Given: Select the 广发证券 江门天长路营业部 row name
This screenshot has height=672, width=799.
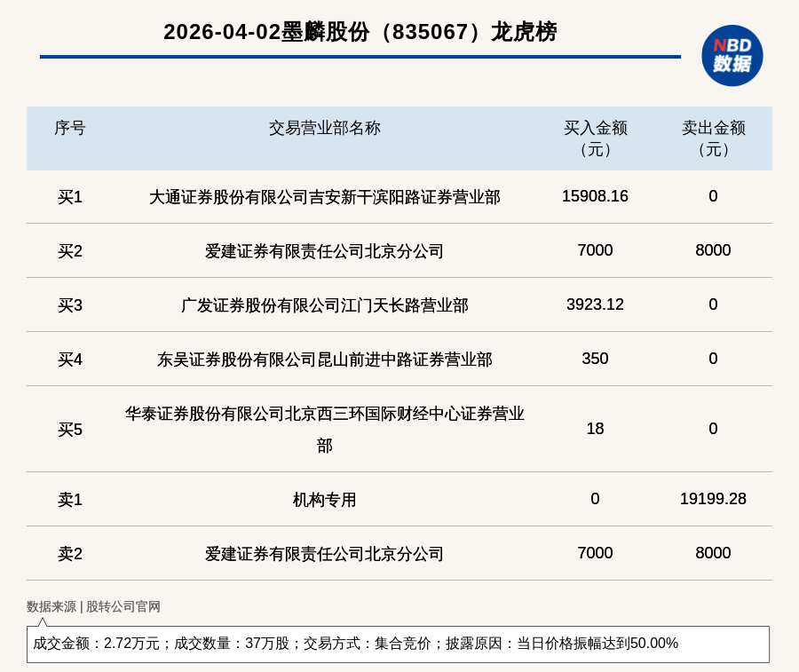Looking at the screenshot, I should [x=324, y=305].
